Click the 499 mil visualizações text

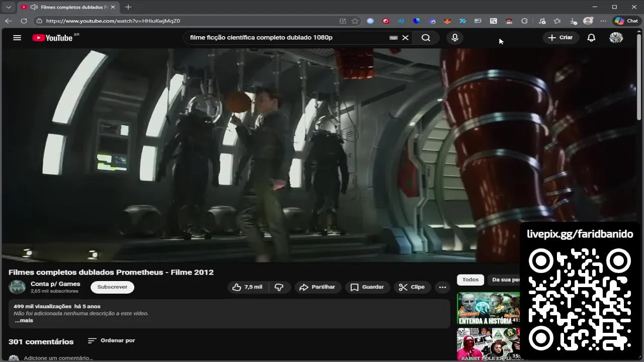[x=42, y=306]
